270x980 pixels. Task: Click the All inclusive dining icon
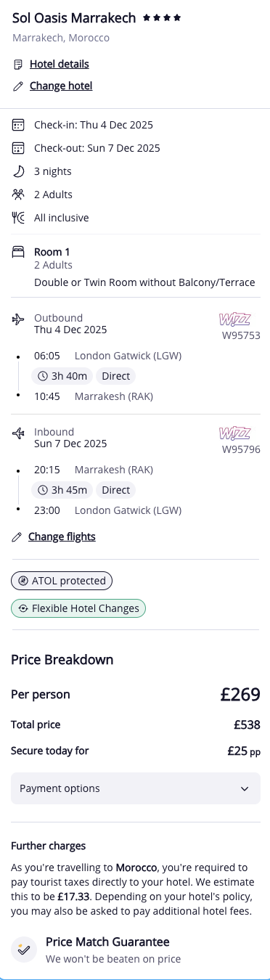[18, 218]
